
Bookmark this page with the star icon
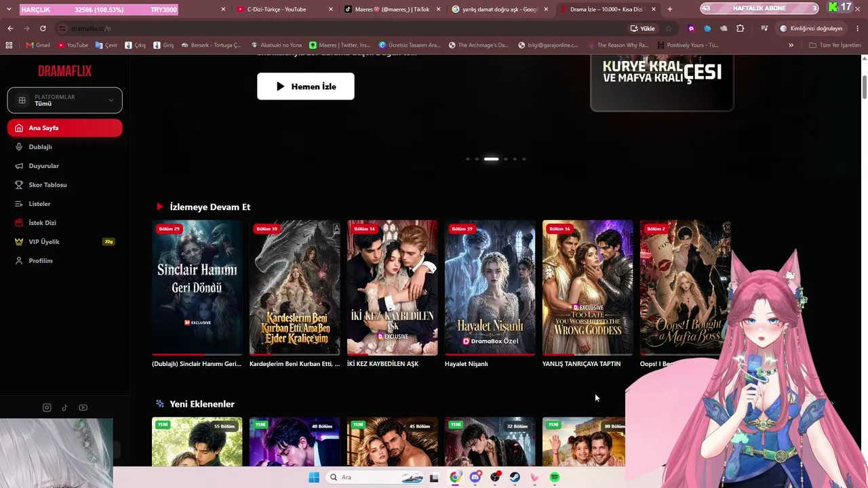pyautogui.click(x=669, y=28)
